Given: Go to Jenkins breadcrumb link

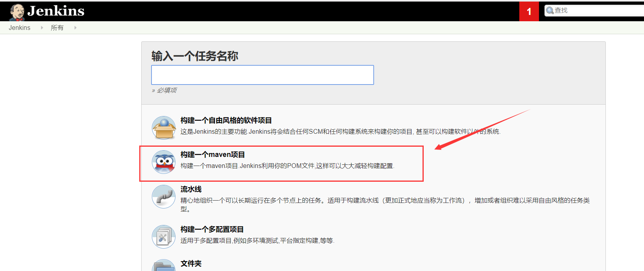Looking at the screenshot, I should [20, 28].
